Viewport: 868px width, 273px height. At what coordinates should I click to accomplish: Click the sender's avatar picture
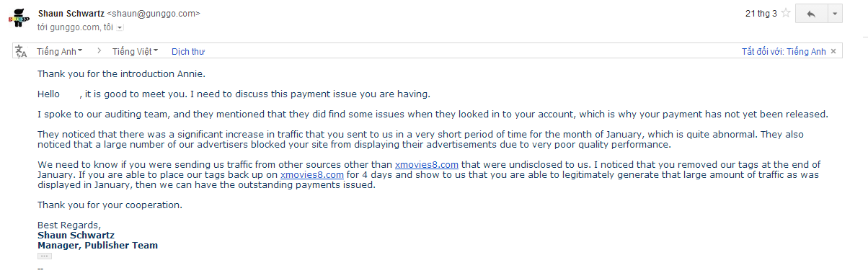[x=19, y=18]
